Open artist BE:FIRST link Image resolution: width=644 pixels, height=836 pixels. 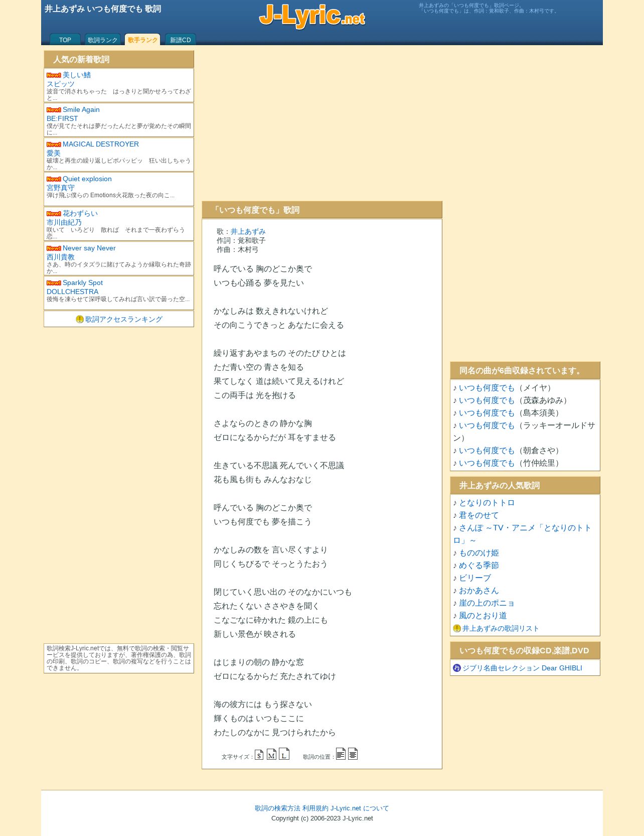click(62, 118)
